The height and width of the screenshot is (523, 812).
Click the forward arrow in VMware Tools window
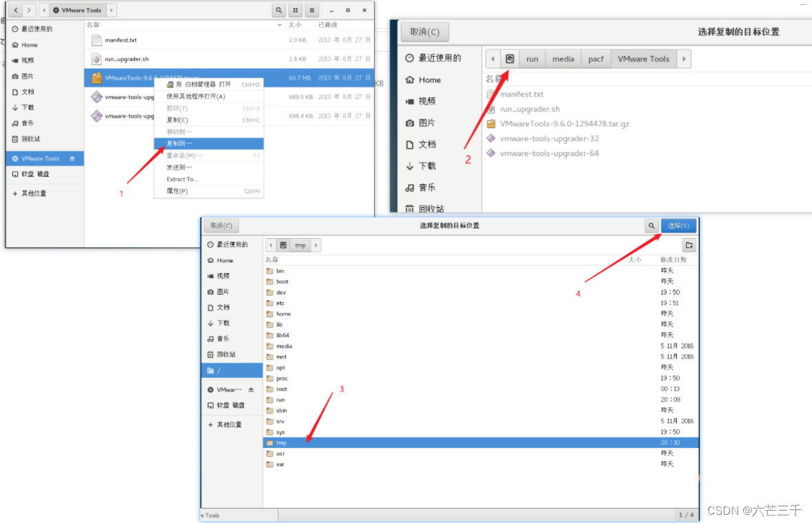(x=29, y=10)
